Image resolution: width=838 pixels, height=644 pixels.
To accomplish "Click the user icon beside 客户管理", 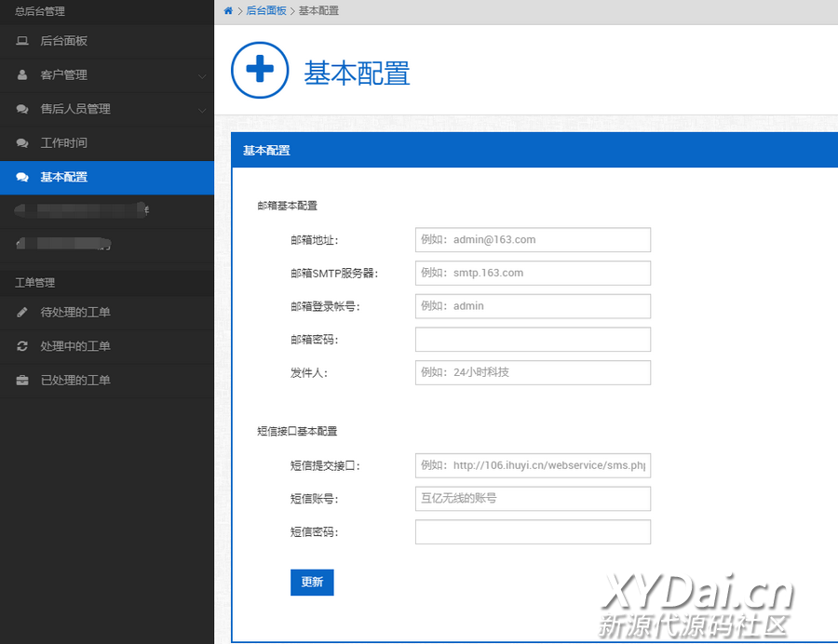I will (22, 75).
